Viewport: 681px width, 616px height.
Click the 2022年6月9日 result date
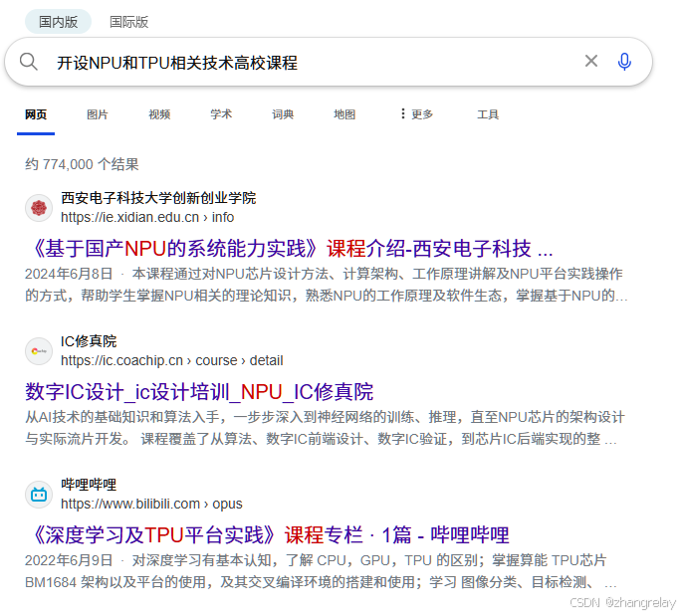click(x=69, y=560)
